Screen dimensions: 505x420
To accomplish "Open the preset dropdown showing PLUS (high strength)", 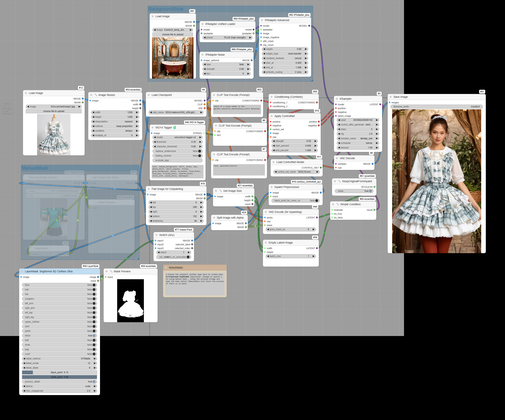I will [227, 38].
